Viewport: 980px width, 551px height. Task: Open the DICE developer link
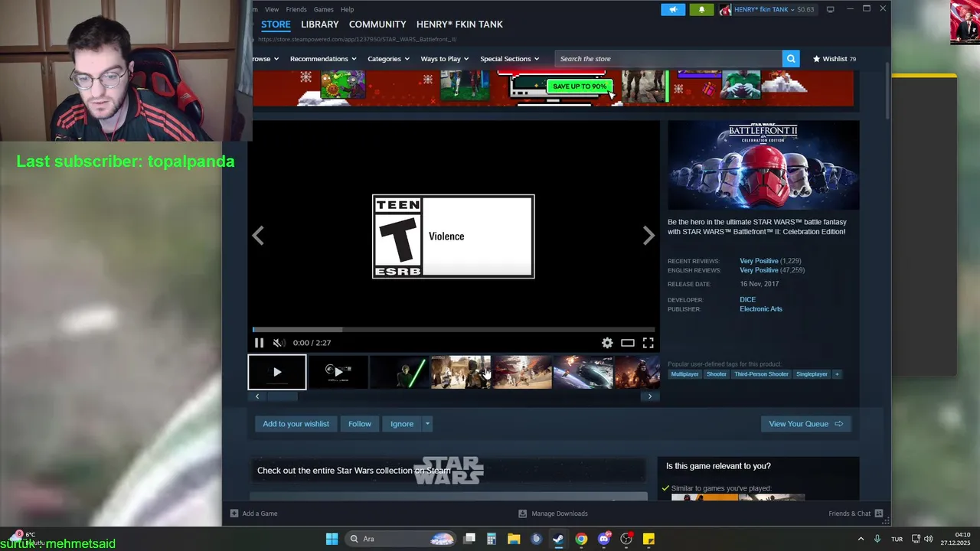pos(747,300)
